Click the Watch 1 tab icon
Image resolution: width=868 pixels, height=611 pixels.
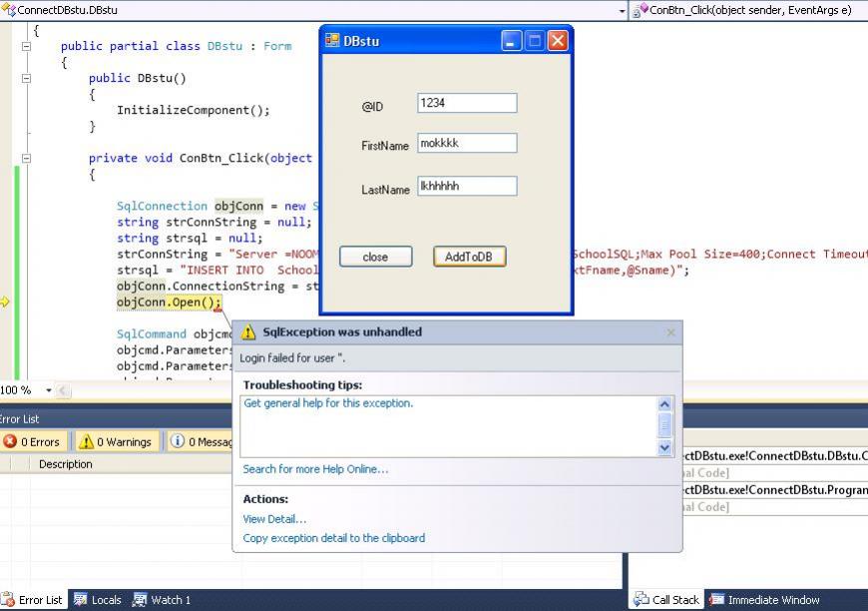click(140, 600)
